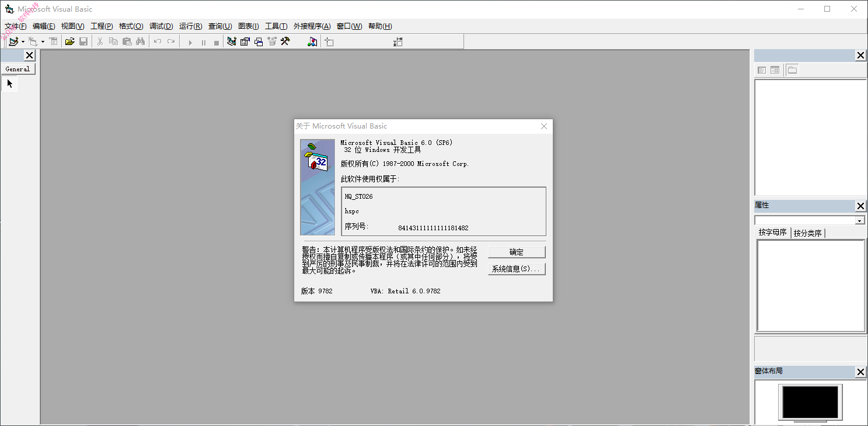Click the 版本 9782 version text
The image size is (868, 426).
[317, 291]
